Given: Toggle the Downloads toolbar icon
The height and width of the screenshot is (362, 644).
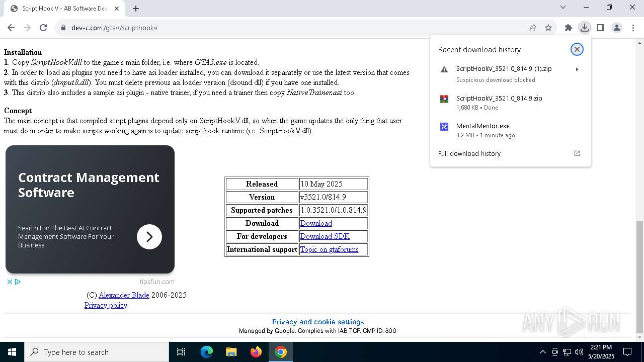Looking at the screenshot, I should click(x=585, y=28).
